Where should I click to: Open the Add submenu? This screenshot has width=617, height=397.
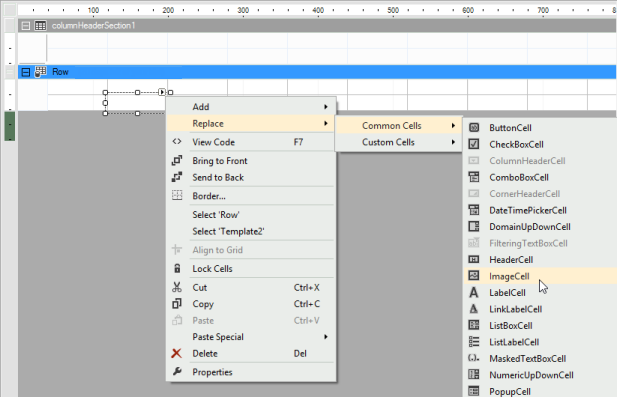[252, 107]
